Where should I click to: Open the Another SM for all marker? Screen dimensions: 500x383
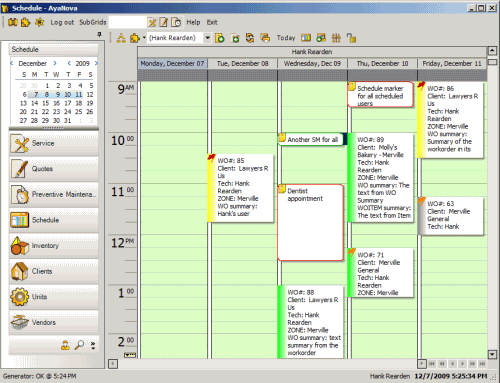point(311,140)
